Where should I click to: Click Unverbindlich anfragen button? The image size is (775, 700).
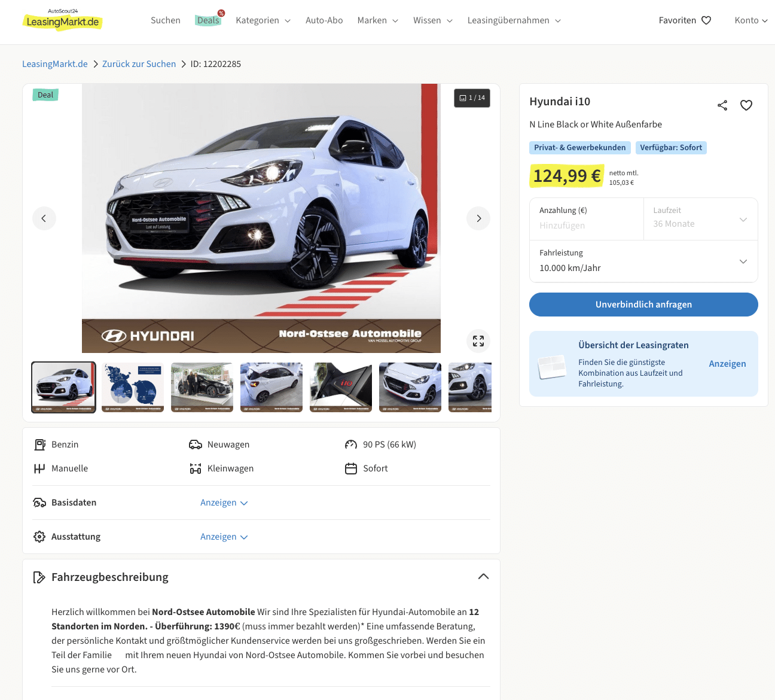coord(643,305)
